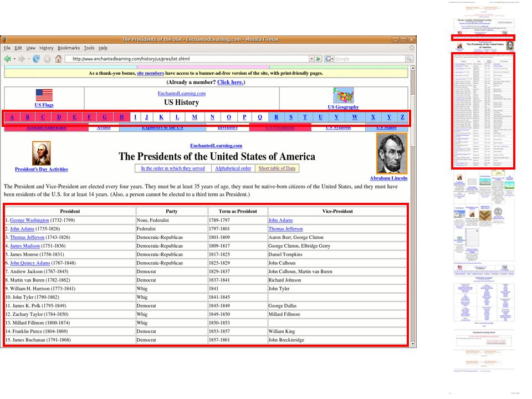Go back with the Firefox Back arrow

(7, 59)
